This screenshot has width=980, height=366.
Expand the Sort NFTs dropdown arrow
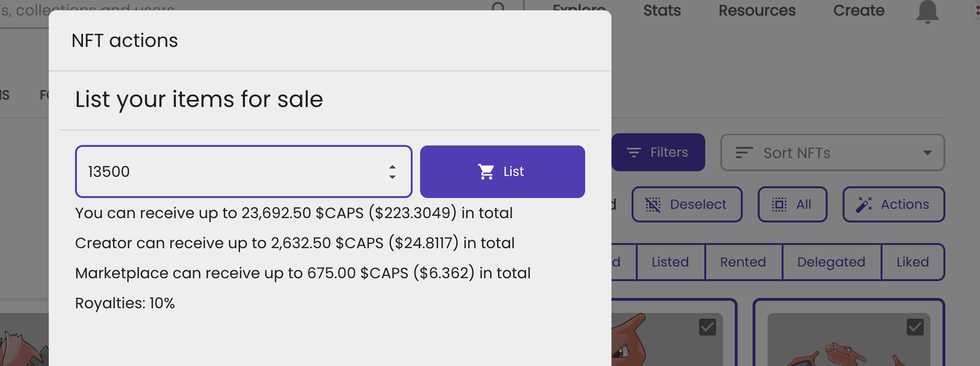(x=927, y=153)
